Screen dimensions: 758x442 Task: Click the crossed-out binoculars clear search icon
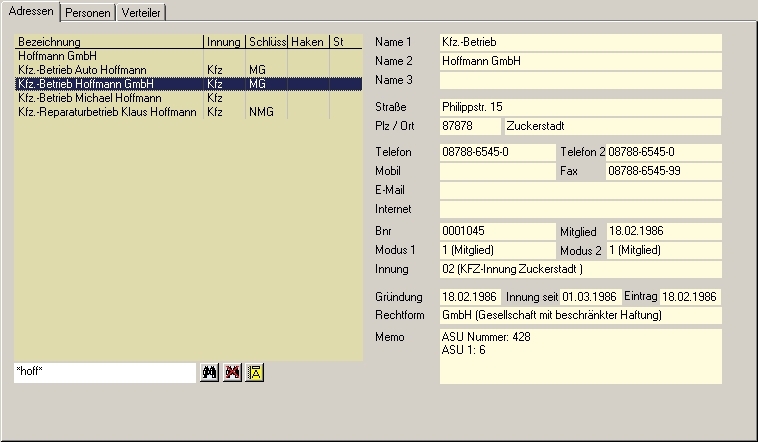point(233,372)
